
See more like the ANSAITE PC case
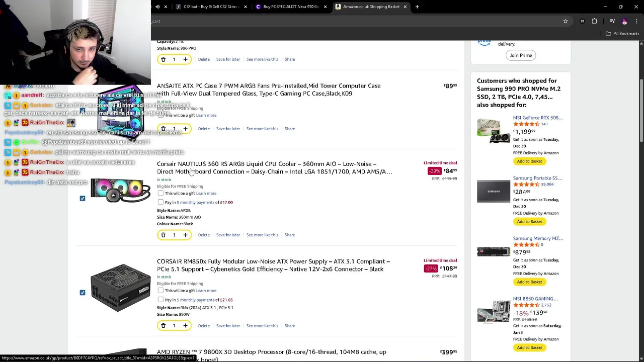click(262, 129)
